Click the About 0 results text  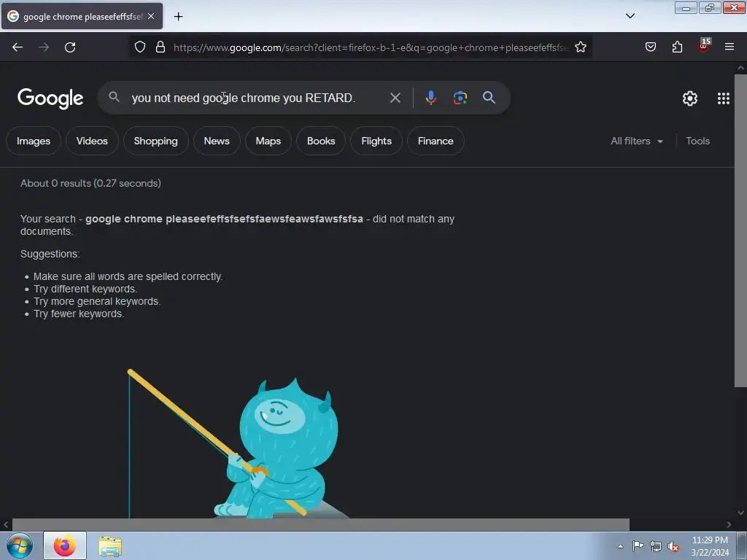pyautogui.click(x=90, y=183)
